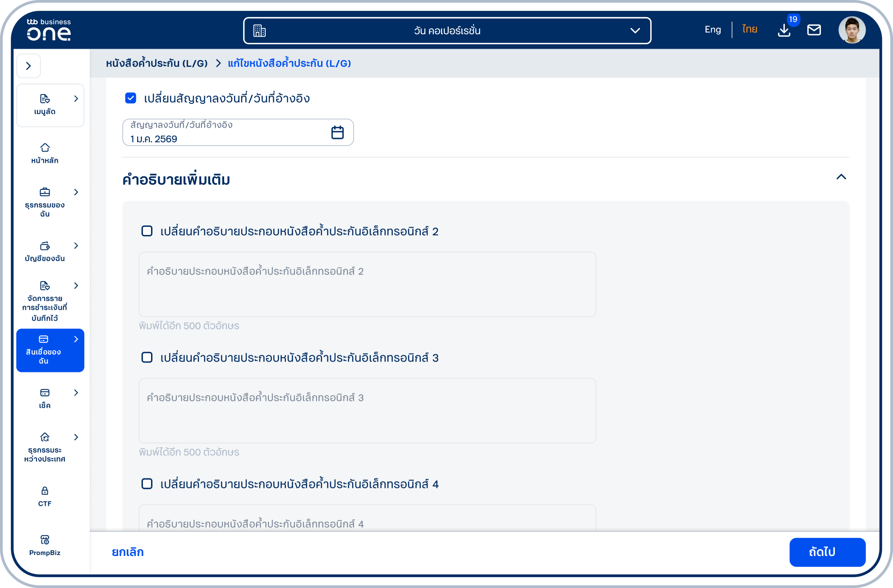Click the สินเชื่อของฉัน card icon
The image size is (893, 588).
44,339
